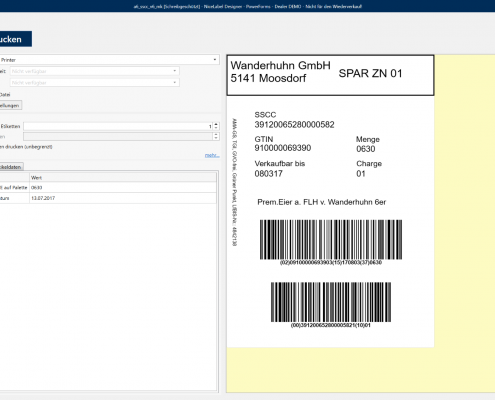This screenshot has width=495, height=400.
Task: Click 'Wanderhuhn GmbH' text in label preview
Action: [x=280, y=65]
